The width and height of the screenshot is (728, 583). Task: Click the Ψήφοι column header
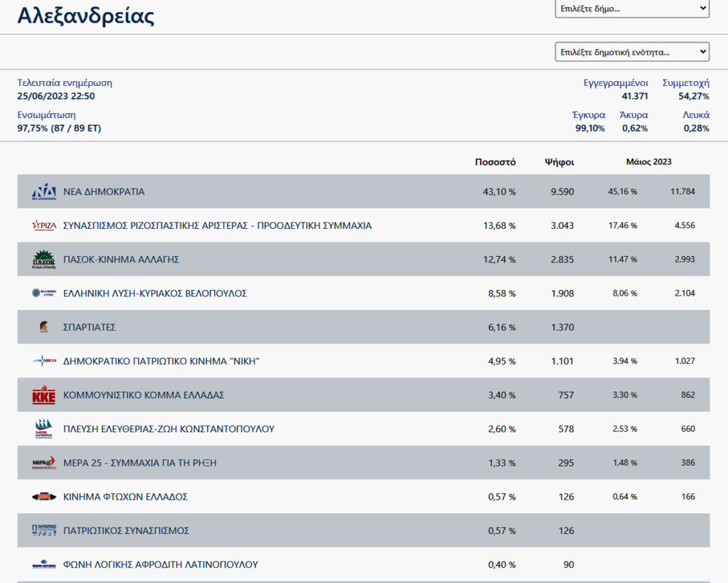[560, 162]
